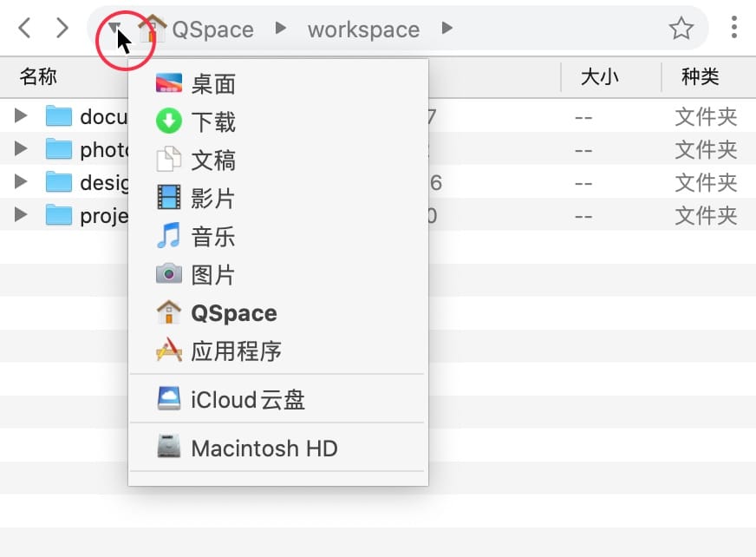The width and height of the screenshot is (756, 557).
Task: Select 影片 in the popup menu
Action: [x=213, y=199]
